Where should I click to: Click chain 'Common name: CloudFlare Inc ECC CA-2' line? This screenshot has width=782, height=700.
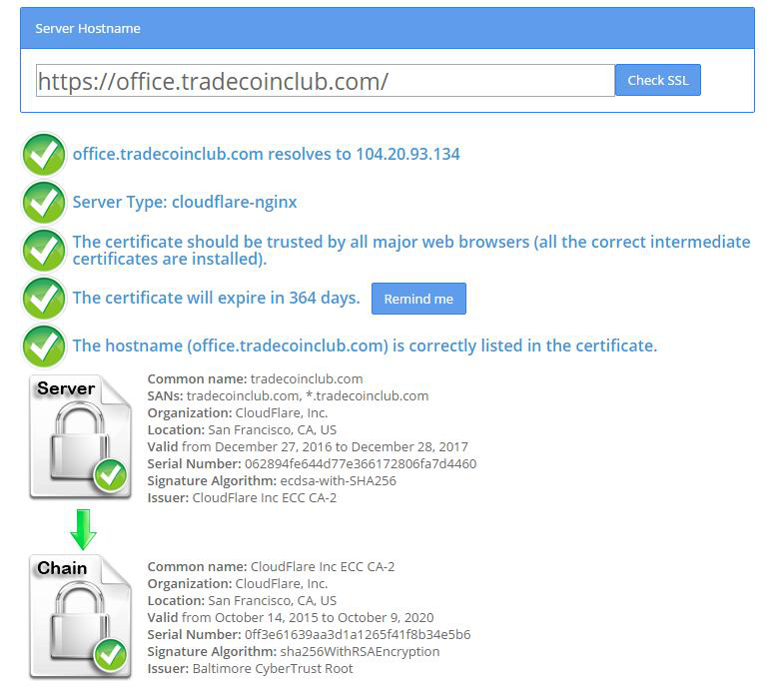[271, 566]
